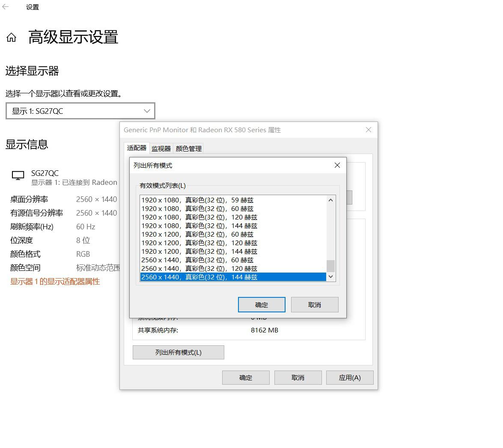This screenshot has height=448, width=503.
Task: Close the 列出所有模式 dialog
Action: click(337, 165)
